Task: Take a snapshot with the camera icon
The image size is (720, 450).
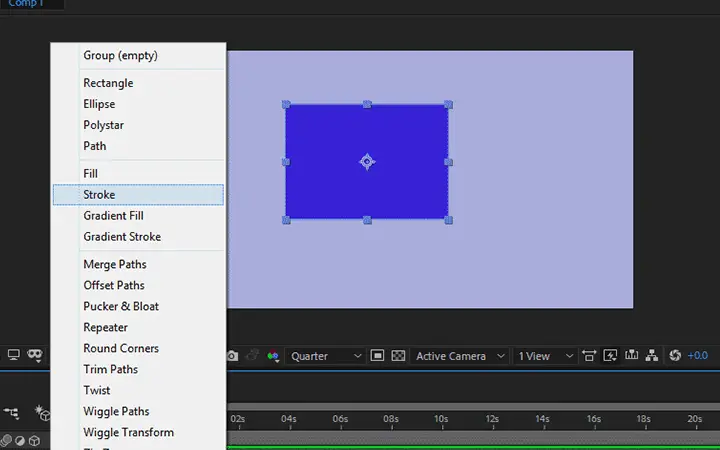Action: point(232,356)
